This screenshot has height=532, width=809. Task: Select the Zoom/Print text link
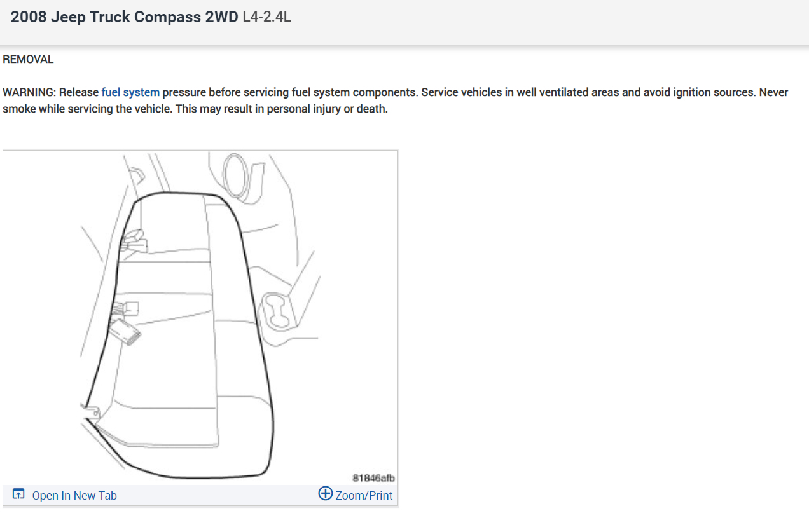coord(364,495)
